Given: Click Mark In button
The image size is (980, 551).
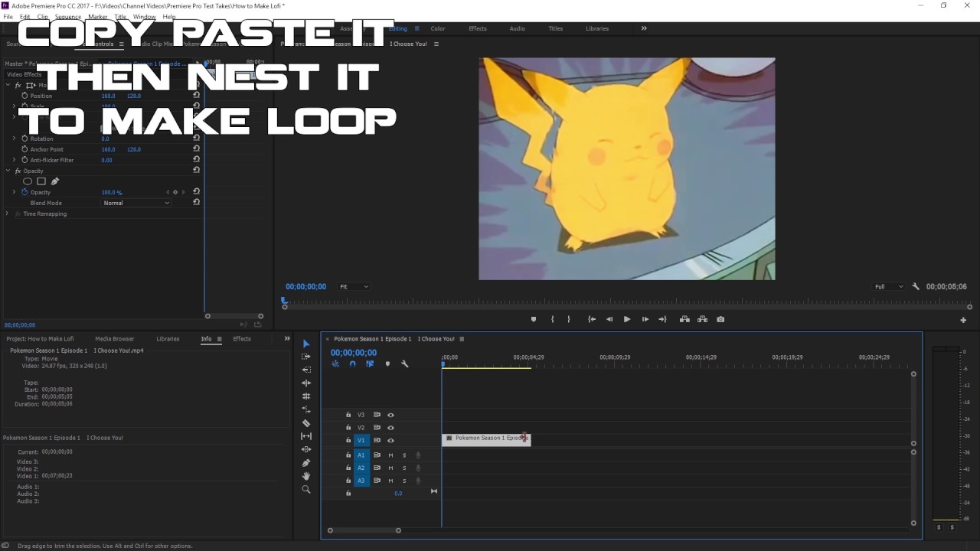Looking at the screenshot, I should (552, 319).
